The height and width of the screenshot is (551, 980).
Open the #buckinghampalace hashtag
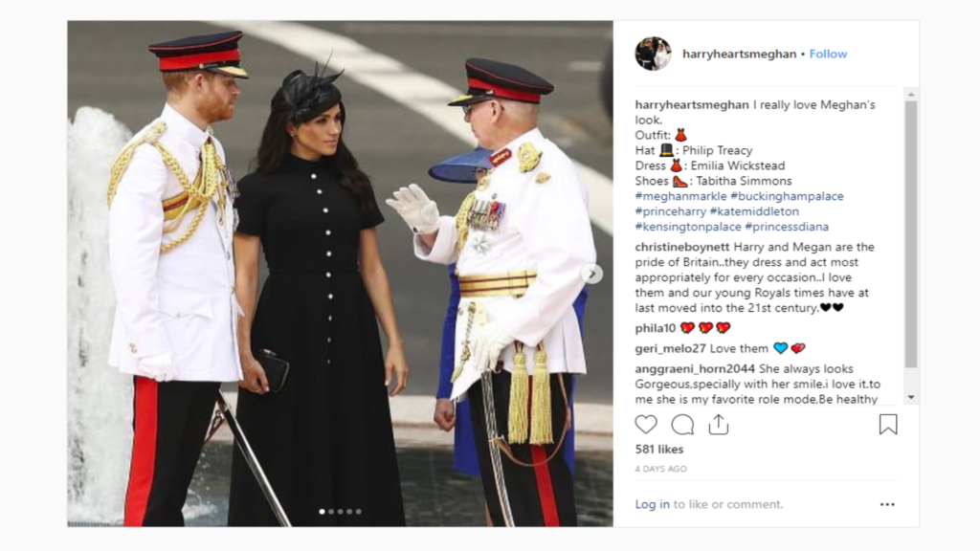pyautogui.click(x=787, y=196)
